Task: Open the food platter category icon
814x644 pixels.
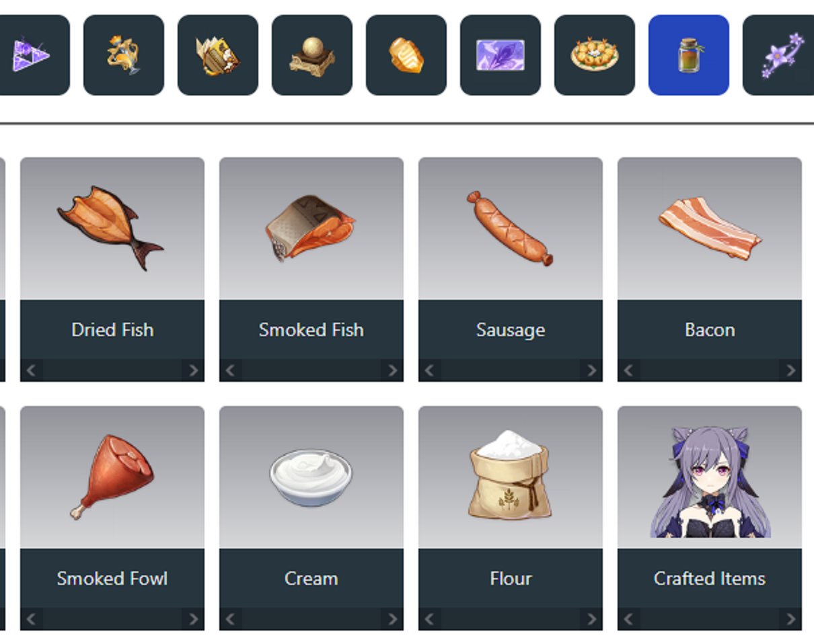Action: pyautogui.click(x=594, y=55)
